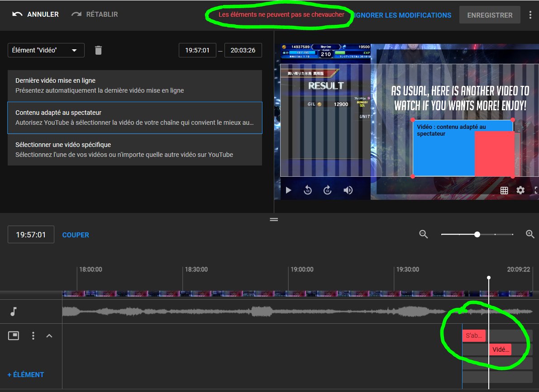This screenshot has width=539, height=392.
Task: Click the start time field 19:57:01
Action: click(x=197, y=50)
